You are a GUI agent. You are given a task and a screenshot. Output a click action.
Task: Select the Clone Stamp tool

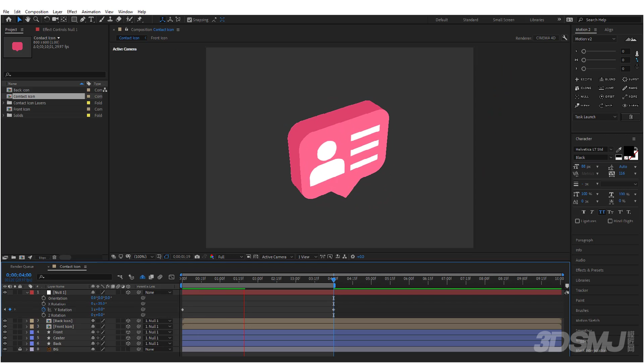coord(110,20)
